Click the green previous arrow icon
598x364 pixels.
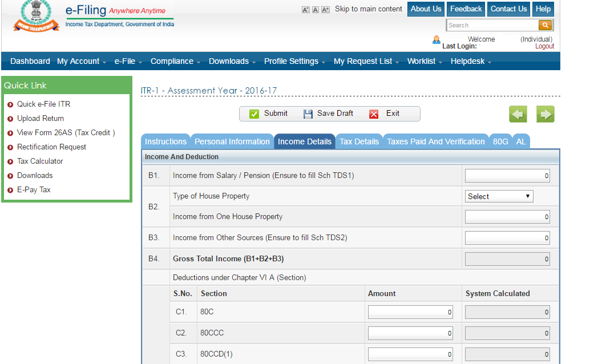[518, 114]
